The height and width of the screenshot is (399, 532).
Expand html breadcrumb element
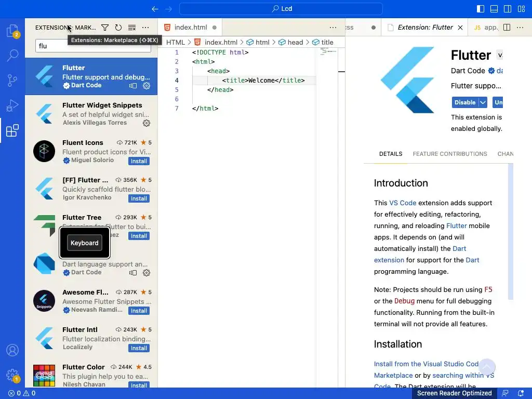[258, 43]
